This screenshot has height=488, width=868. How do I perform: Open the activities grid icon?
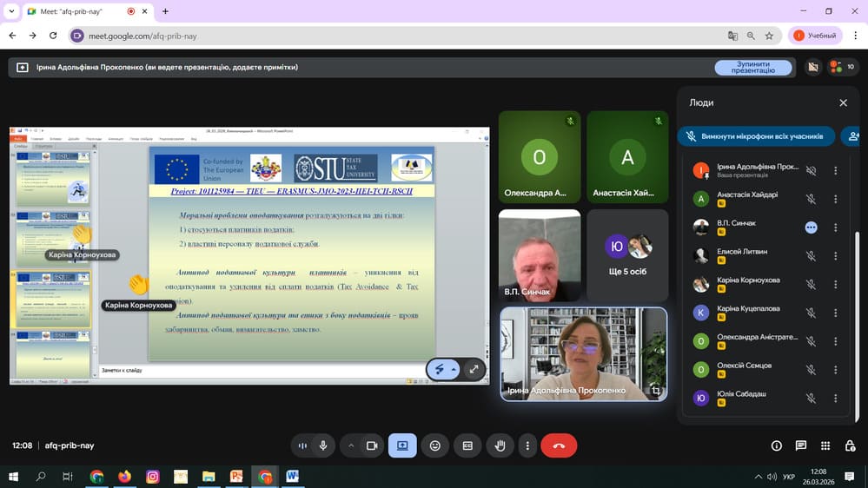pyautogui.click(x=825, y=445)
